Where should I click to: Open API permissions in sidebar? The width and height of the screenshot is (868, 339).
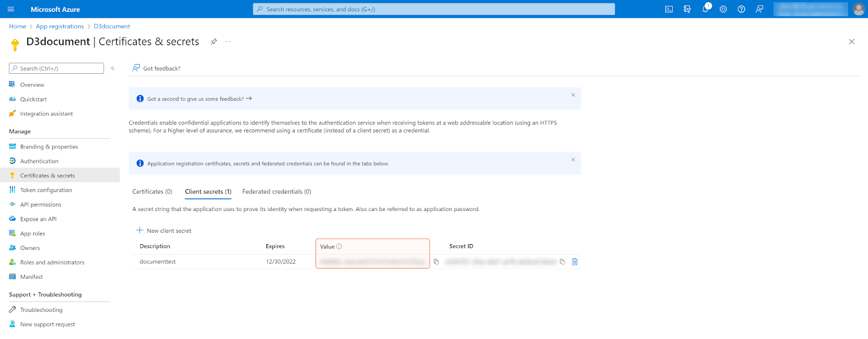41,204
